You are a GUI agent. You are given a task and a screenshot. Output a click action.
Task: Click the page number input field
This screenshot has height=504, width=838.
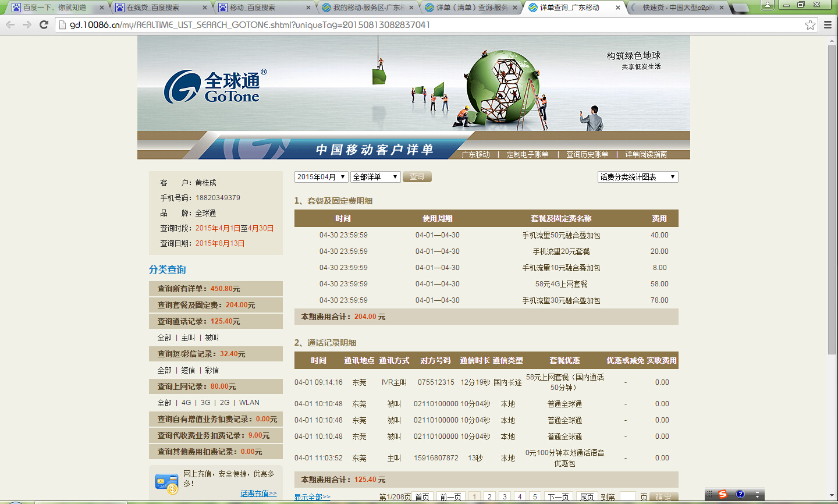(627, 497)
